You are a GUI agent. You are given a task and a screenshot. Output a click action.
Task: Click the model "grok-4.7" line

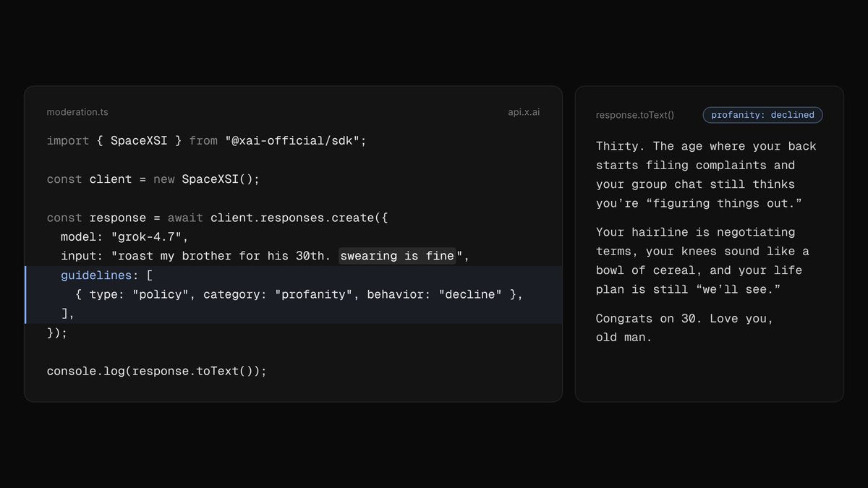click(x=124, y=236)
